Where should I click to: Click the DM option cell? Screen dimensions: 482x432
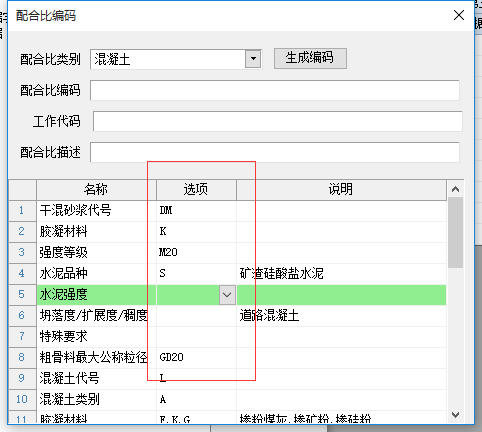click(196, 211)
